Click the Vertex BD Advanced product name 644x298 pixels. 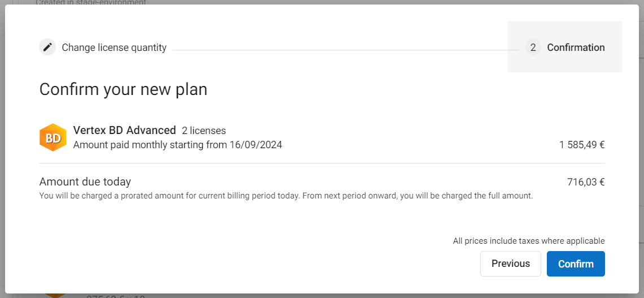[124, 131]
